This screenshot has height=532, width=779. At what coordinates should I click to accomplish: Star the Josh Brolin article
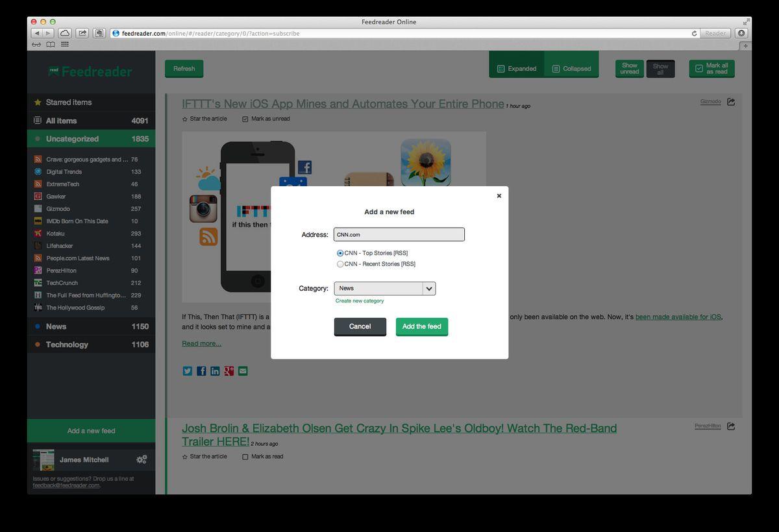pyautogui.click(x=185, y=457)
